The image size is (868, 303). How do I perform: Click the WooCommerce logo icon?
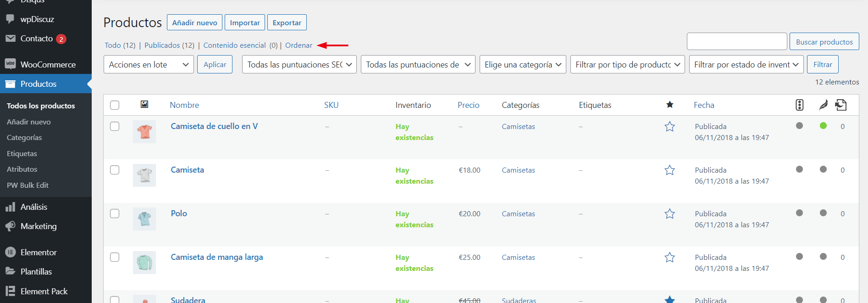[10, 64]
